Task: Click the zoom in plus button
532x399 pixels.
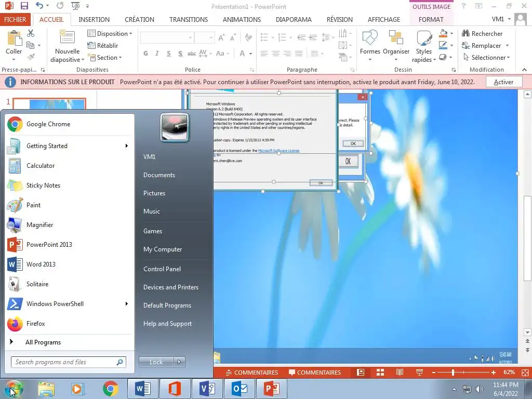Action: pyautogui.click(x=493, y=373)
